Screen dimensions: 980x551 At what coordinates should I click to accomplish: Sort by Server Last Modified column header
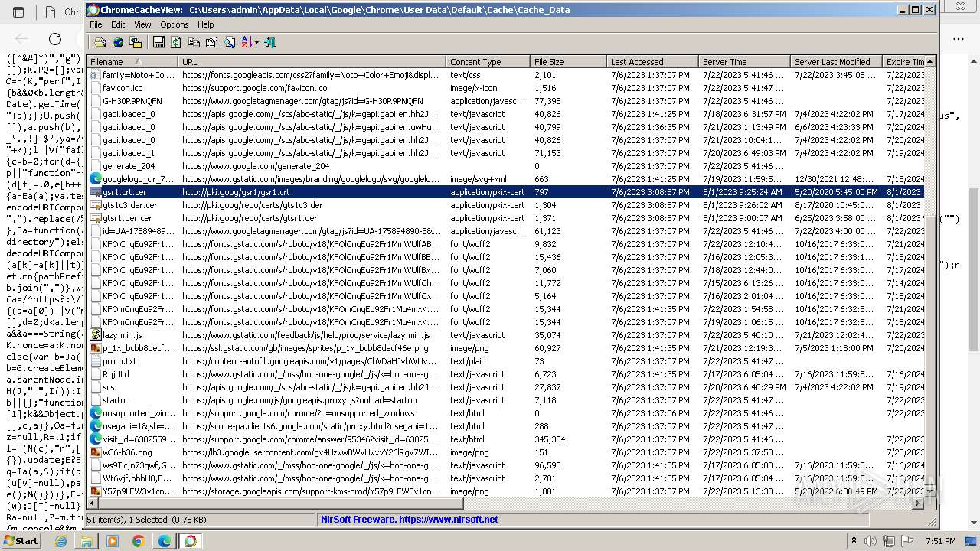836,62
